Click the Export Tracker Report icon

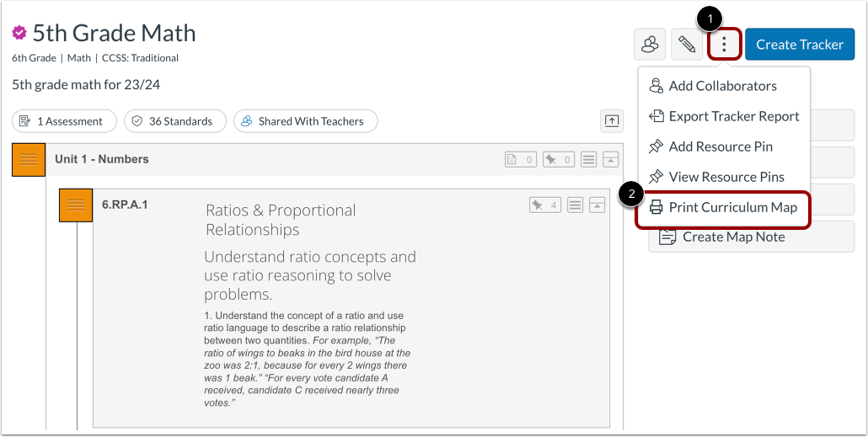(656, 116)
